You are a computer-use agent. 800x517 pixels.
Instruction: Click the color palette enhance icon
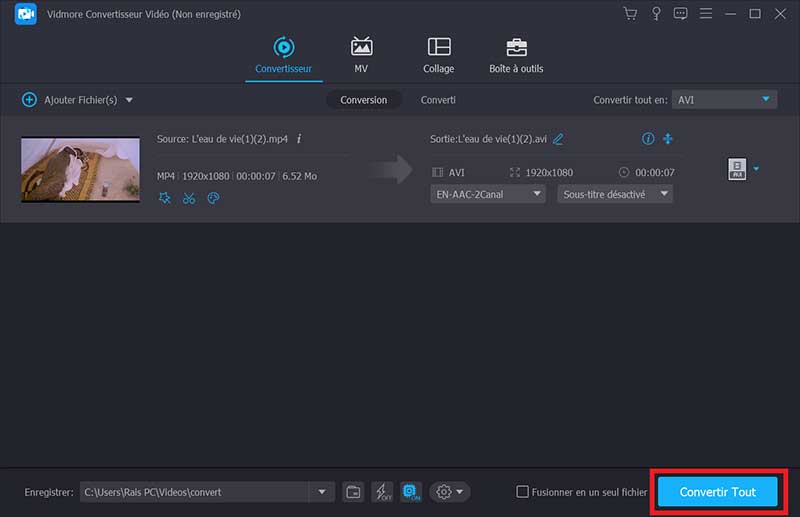pos(213,198)
